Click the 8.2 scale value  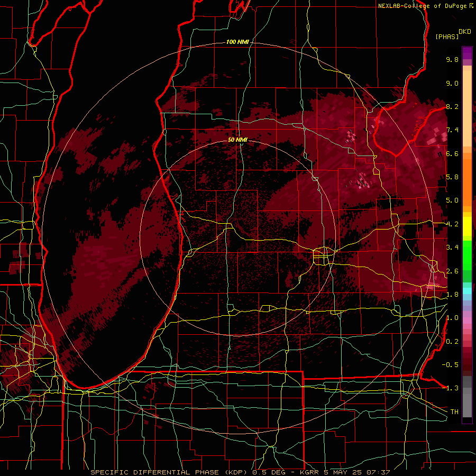tap(452, 106)
